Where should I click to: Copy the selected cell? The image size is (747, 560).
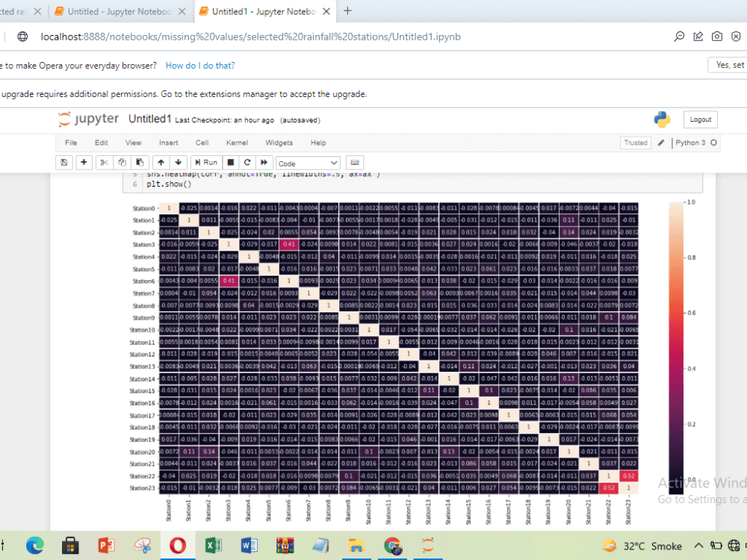click(121, 162)
